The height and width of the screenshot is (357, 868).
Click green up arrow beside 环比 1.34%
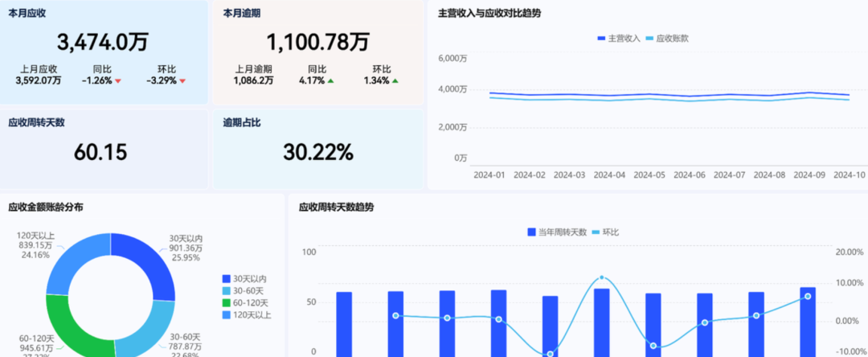tap(395, 81)
